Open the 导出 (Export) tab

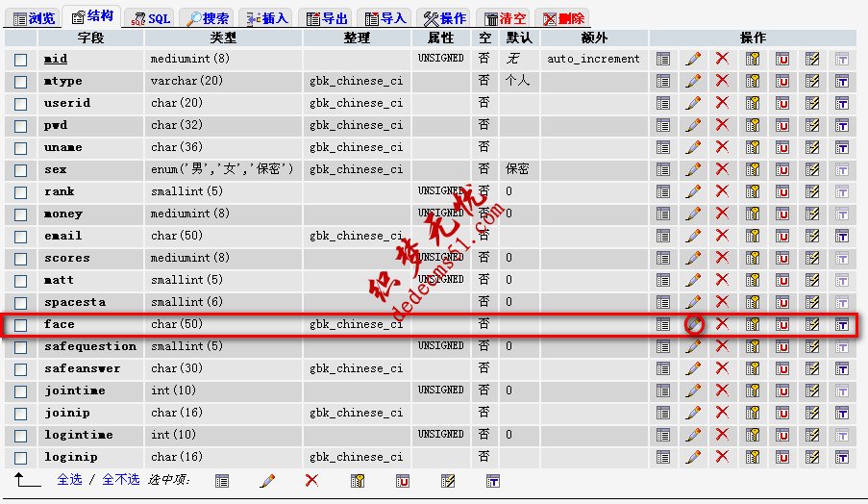[x=327, y=18]
